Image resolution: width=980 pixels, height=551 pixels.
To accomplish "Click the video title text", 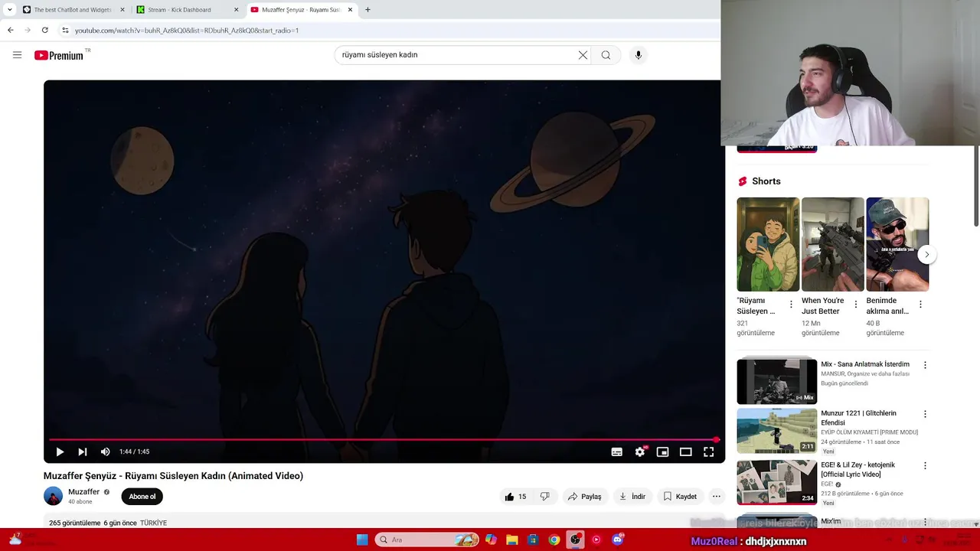I will (x=173, y=476).
